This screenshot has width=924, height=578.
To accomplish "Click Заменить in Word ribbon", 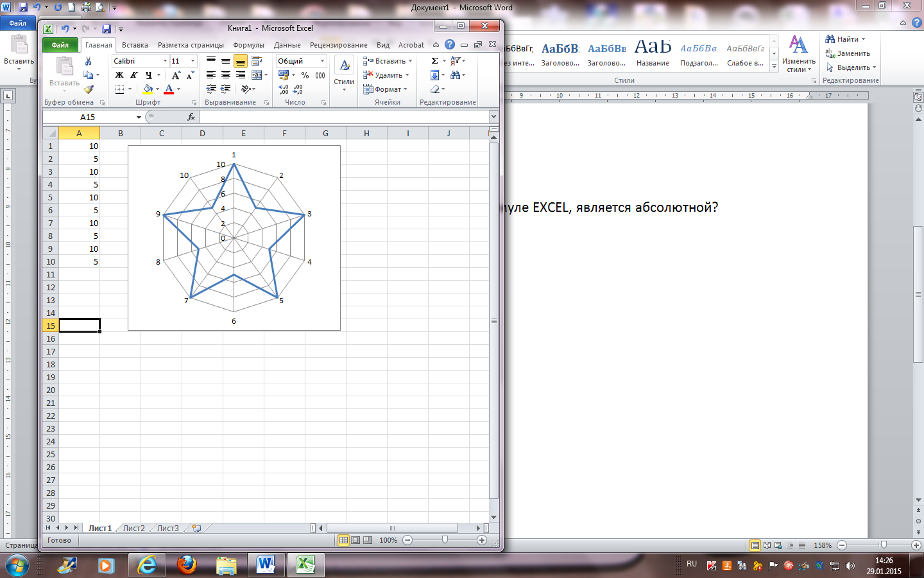I will coord(848,53).
